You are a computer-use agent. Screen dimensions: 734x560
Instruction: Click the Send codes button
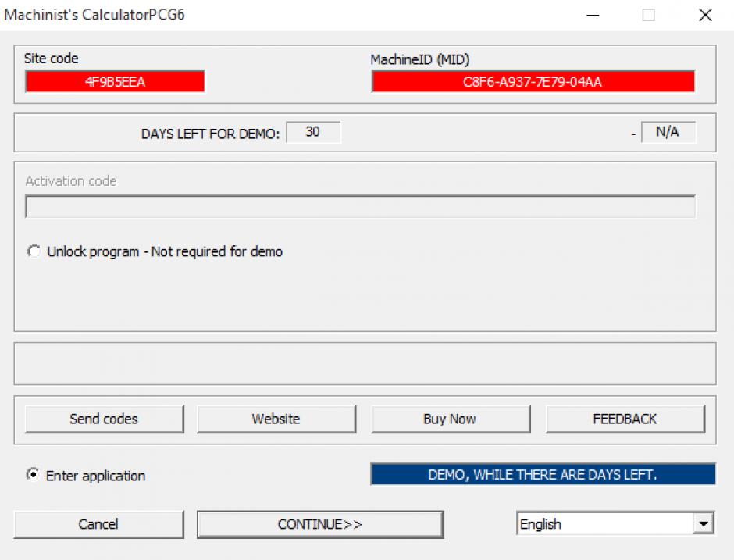coord(104,419)
